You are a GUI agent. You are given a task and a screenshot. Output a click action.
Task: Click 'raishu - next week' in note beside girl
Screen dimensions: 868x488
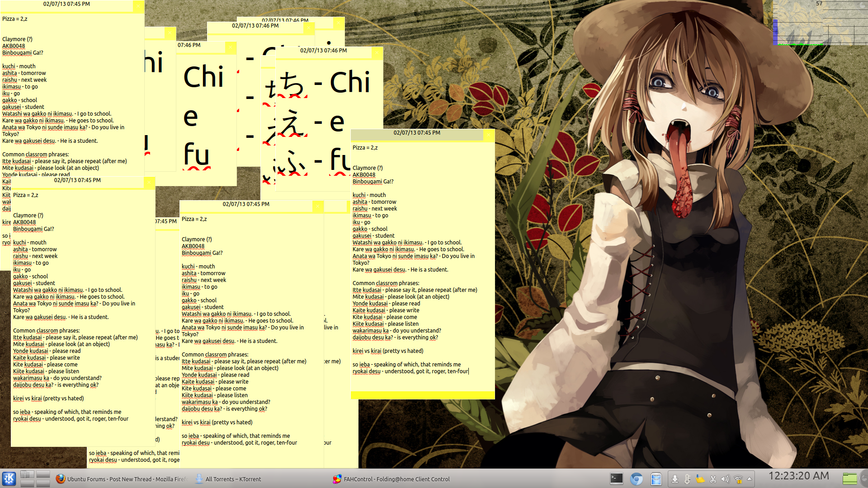click(375, 209)
